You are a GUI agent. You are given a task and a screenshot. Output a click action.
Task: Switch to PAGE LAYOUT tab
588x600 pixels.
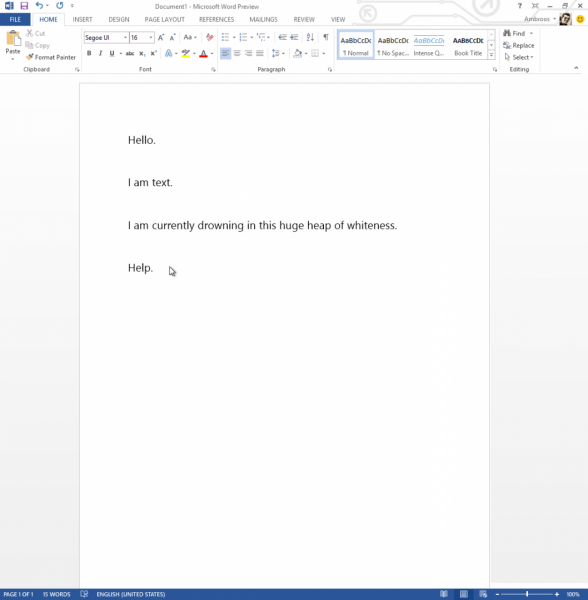coord(165,20)
